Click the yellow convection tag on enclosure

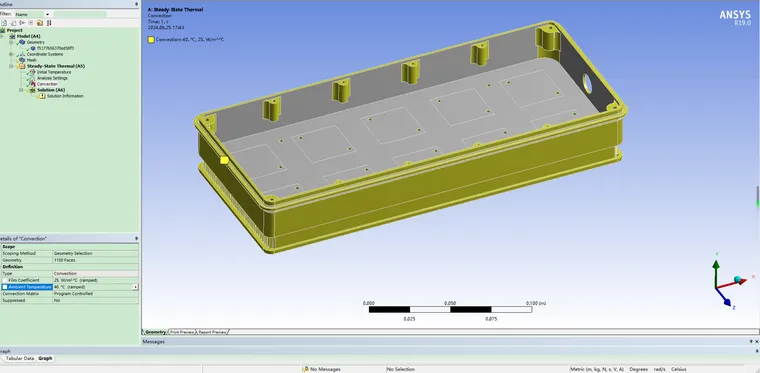[224, 160]
